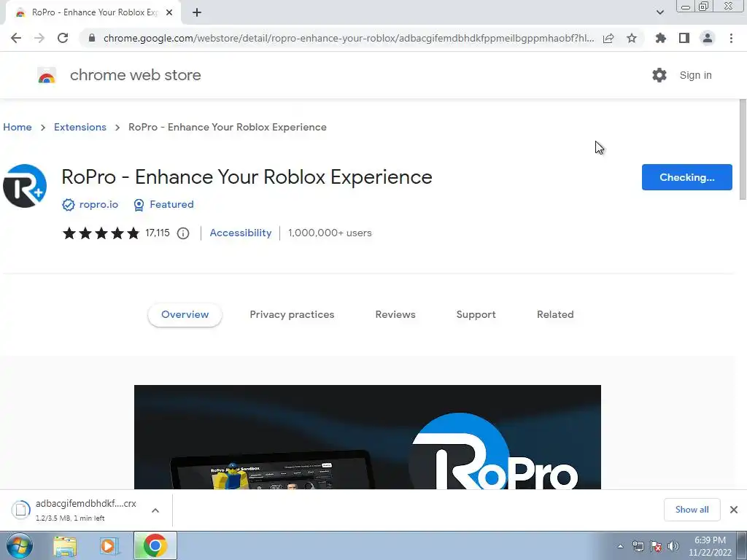Share this page icon in address bar

pos(608,38)
